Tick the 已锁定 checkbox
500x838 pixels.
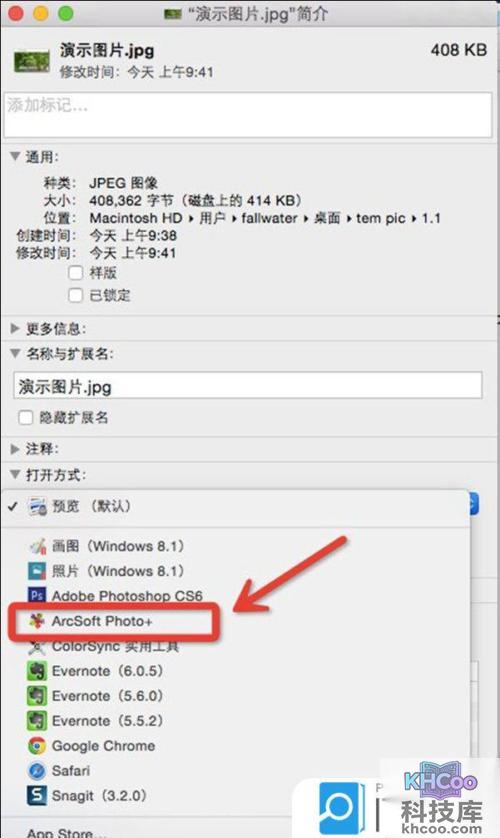tap(76, 295)
